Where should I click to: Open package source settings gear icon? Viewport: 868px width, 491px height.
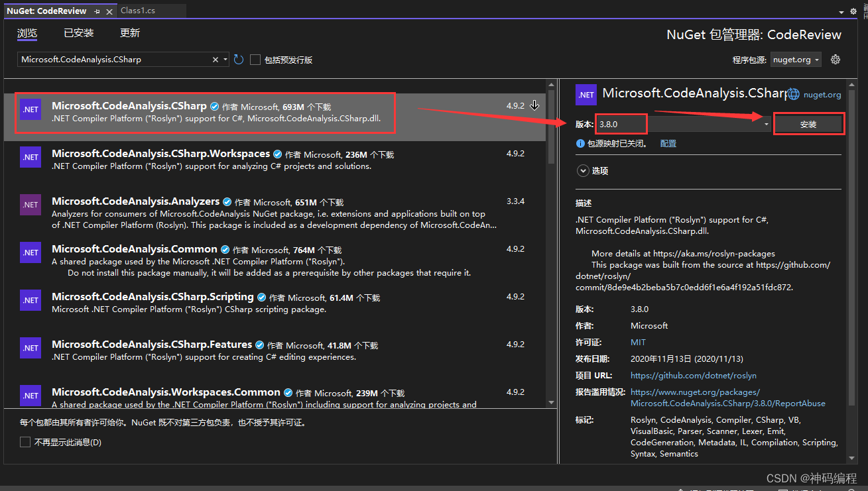pos(836,60)
